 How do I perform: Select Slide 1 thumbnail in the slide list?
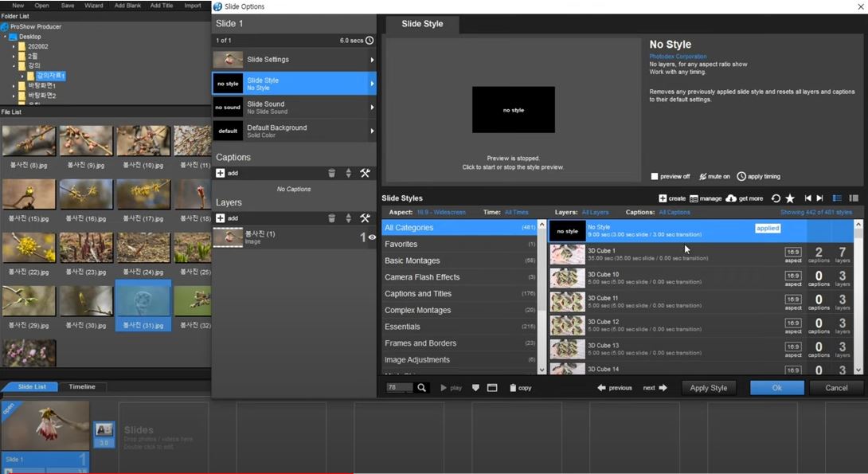(45, 425)
